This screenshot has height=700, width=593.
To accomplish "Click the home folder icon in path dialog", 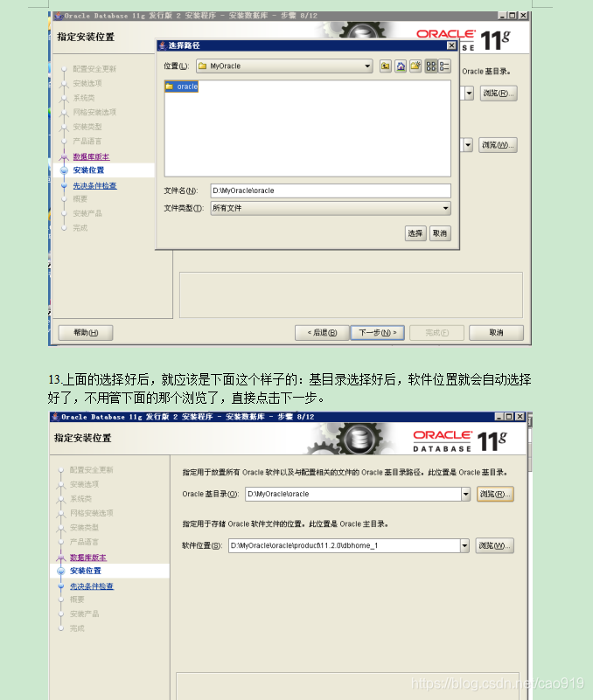I will 401,66.
